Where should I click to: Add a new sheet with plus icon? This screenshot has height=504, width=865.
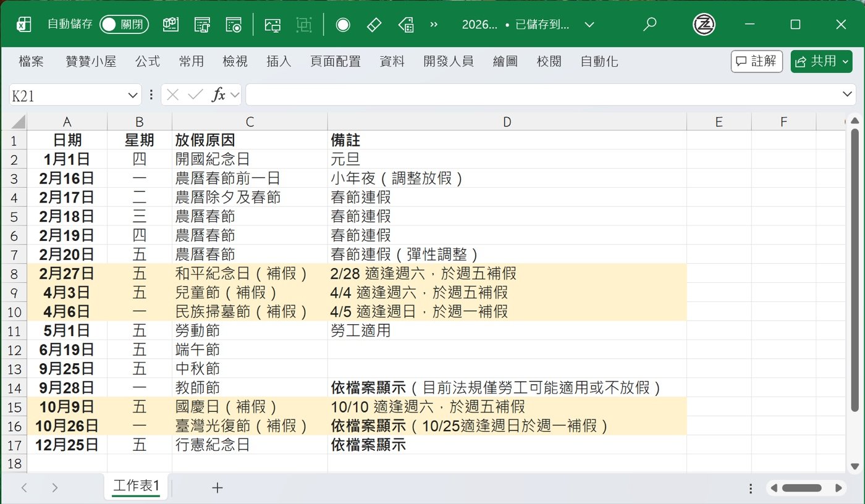217,487
